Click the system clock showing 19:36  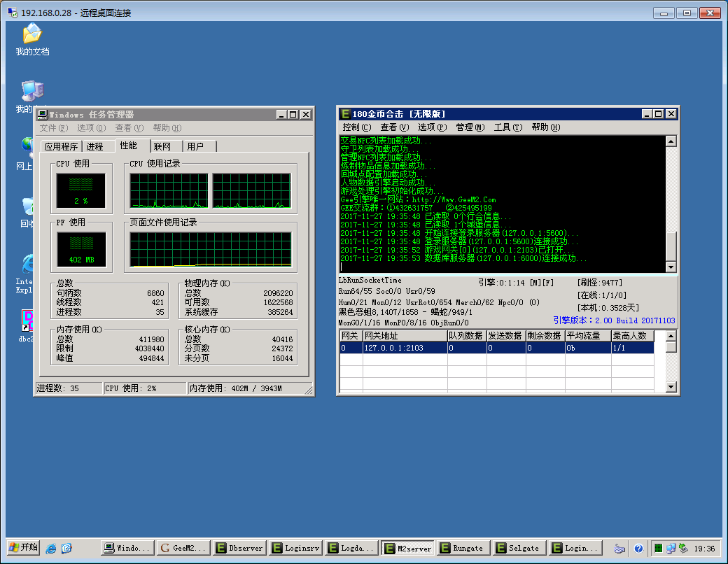(704, 549)
